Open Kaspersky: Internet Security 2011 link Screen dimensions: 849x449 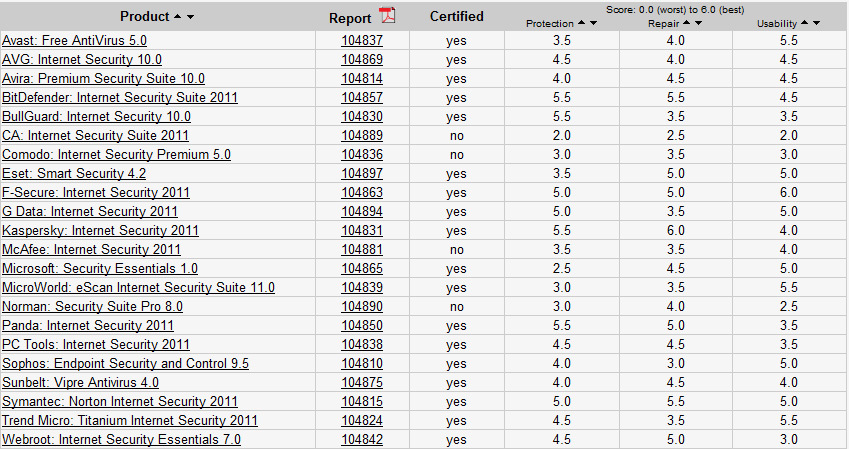click(100, 230)
